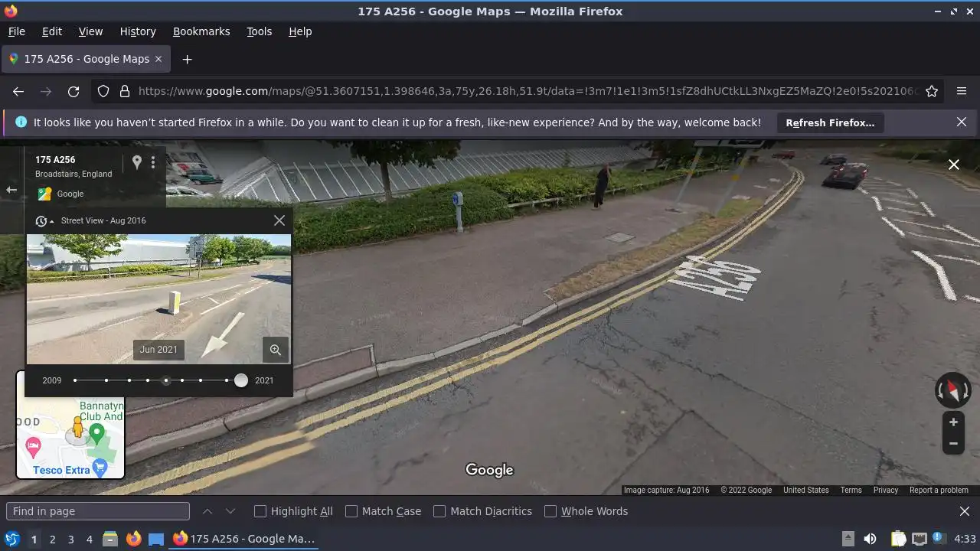Open the file manager taskbar icon
Image resolution: width=980 pixels, height=551 pixels.
click(110, 539)
